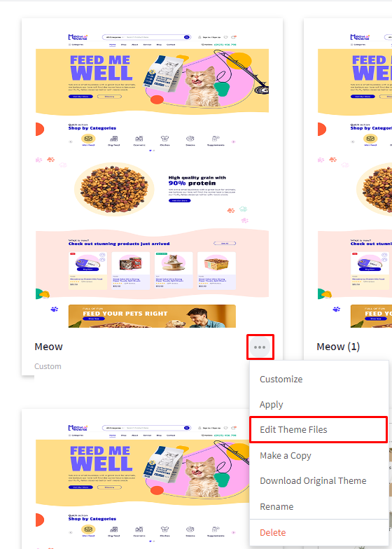Select Rename in the dropdown menu
392x549 pixels.
point(276,507)
